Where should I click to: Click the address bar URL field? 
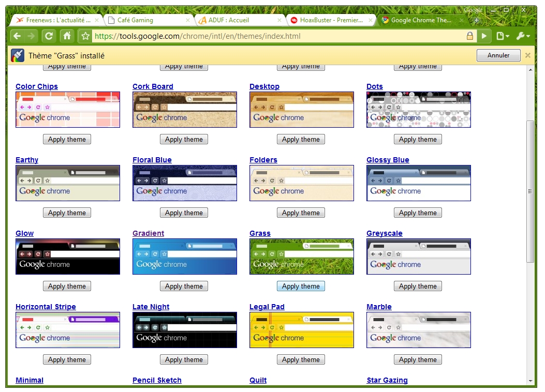(x=278, y=36)
